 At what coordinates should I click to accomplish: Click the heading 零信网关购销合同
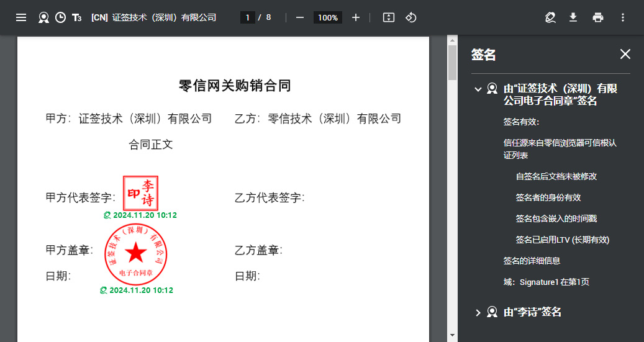pyautogui.click(x=235, y=86)
